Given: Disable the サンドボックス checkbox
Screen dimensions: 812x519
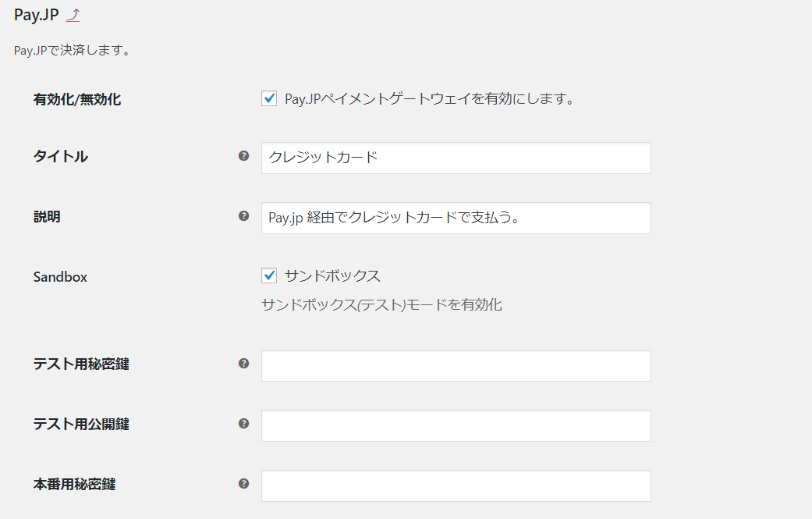Looking at the screenshot, I should click(x=269, y=275).
